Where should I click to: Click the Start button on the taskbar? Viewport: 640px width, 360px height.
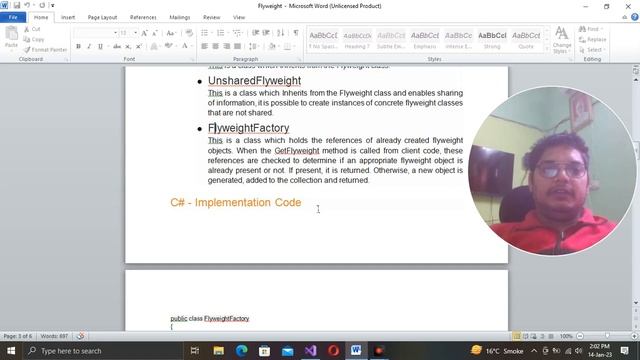11,351
